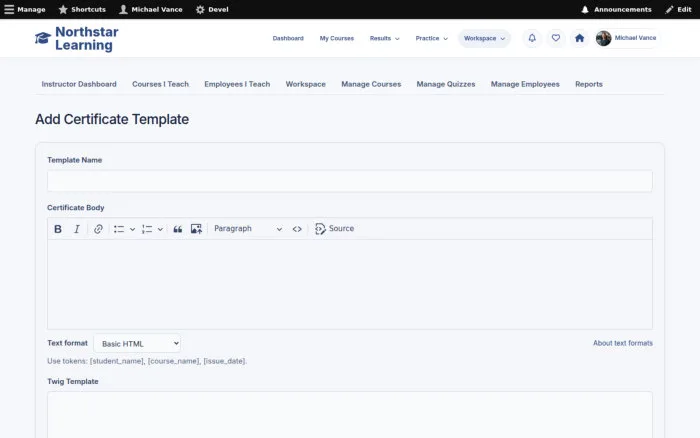Toggle italic formatting in the editor
This screenshot has width=700, height=438.
point(77,229)
